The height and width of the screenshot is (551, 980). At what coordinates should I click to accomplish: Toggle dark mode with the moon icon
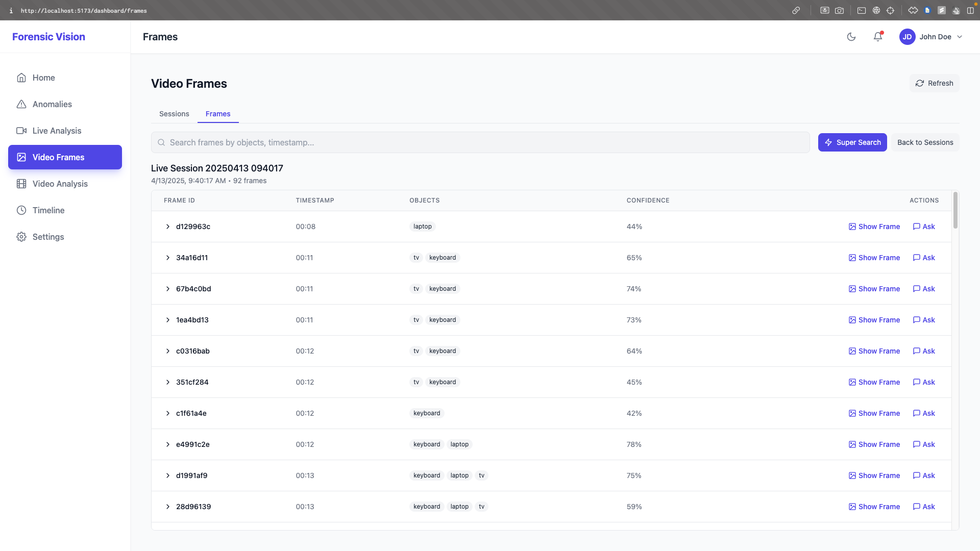click(x=851, y=37)
